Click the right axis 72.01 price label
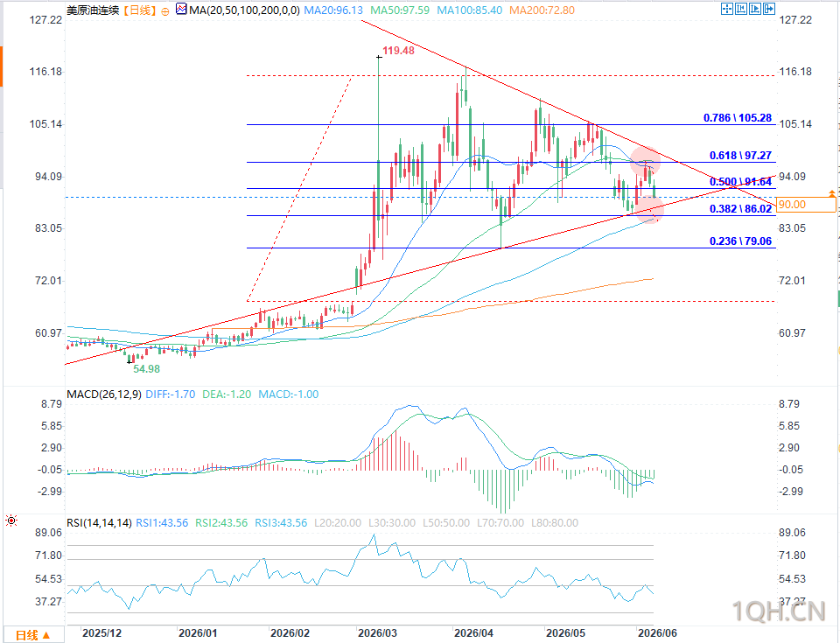840x643 pixels. (792, 281)
